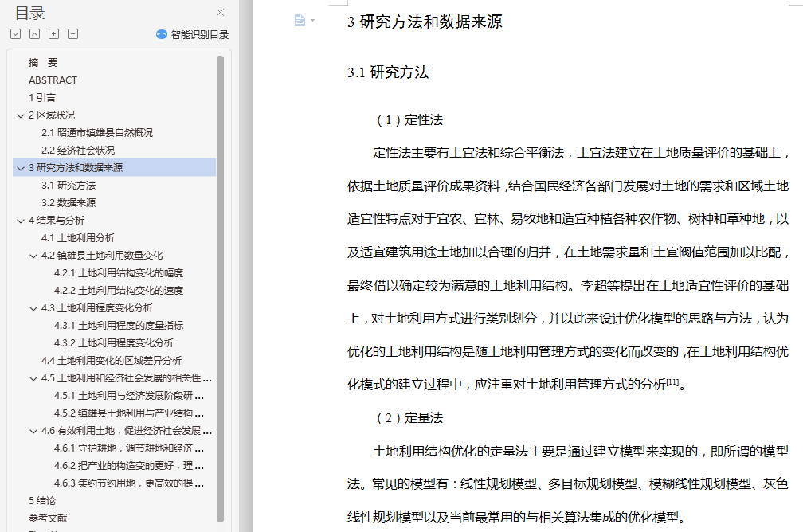Image resolution: width=803 pixels, height=532 pixels.
Task: Select 4.2 镇雄县土地利用数量变化 entry
Action: (x=102, y=255)
